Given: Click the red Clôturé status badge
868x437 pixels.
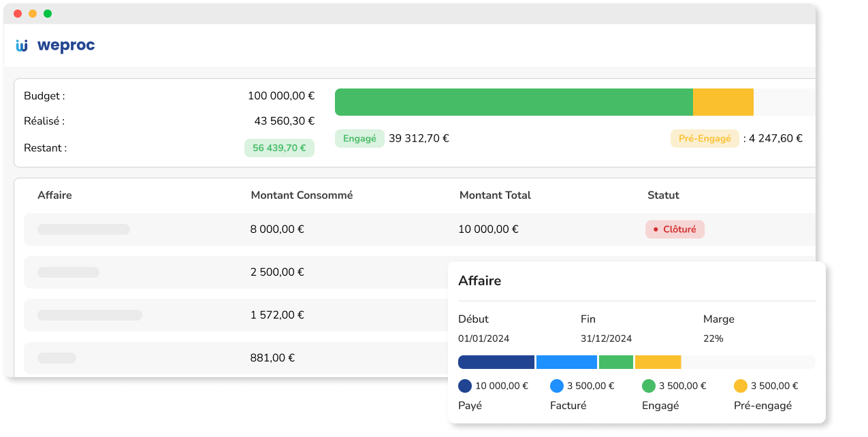Looking at the screenshot, I should click(675, 229).
